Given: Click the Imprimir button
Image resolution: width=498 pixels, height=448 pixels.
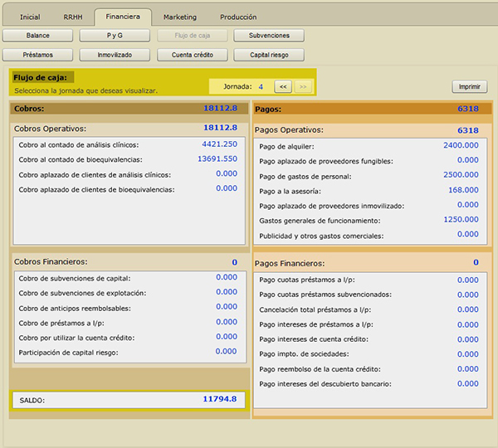Looking at the screenshot, I should (x=470, y=86).
